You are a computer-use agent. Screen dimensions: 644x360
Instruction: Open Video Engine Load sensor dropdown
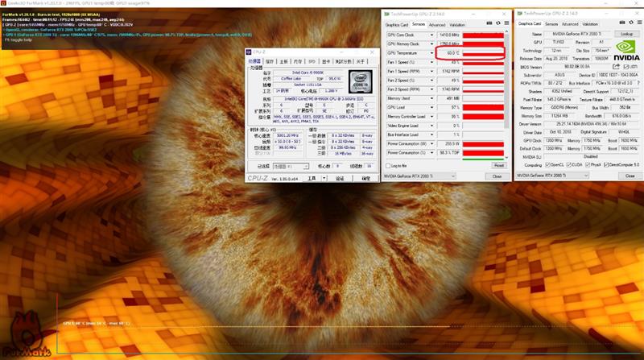click(431, 126)
